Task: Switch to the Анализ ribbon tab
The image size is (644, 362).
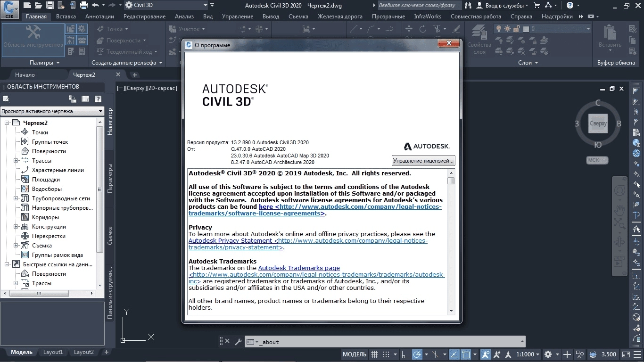Action: coord(184,16)
